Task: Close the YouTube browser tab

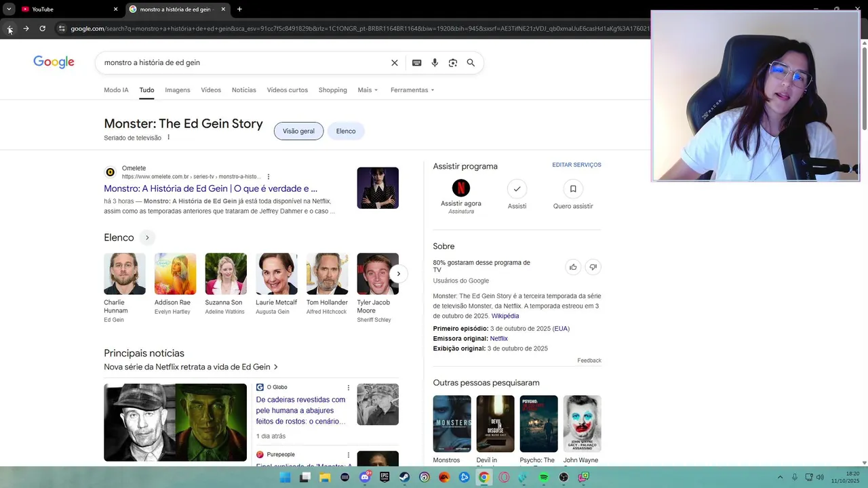Action: coord(115,9)
